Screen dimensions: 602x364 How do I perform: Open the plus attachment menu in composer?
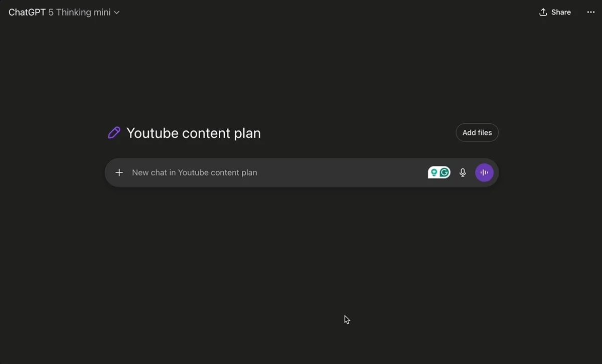[119, 172]
